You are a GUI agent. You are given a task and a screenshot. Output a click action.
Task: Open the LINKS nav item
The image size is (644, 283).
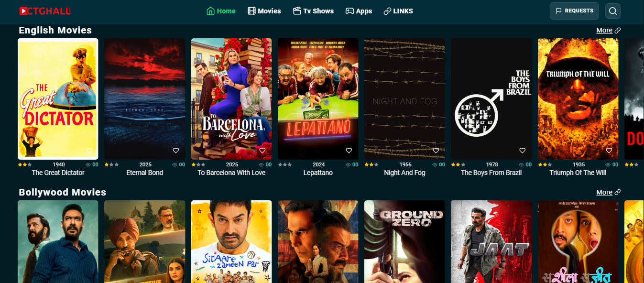[398, 11]
